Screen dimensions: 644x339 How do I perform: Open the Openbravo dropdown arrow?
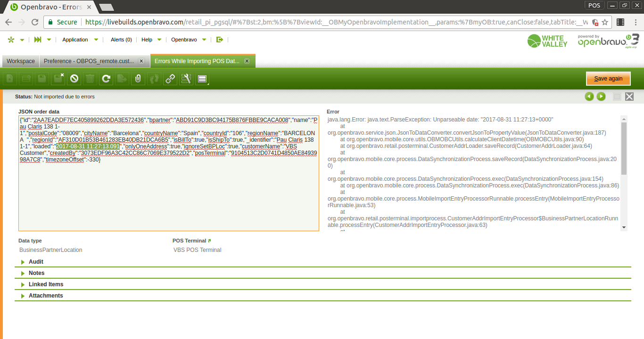coord(204,40)
